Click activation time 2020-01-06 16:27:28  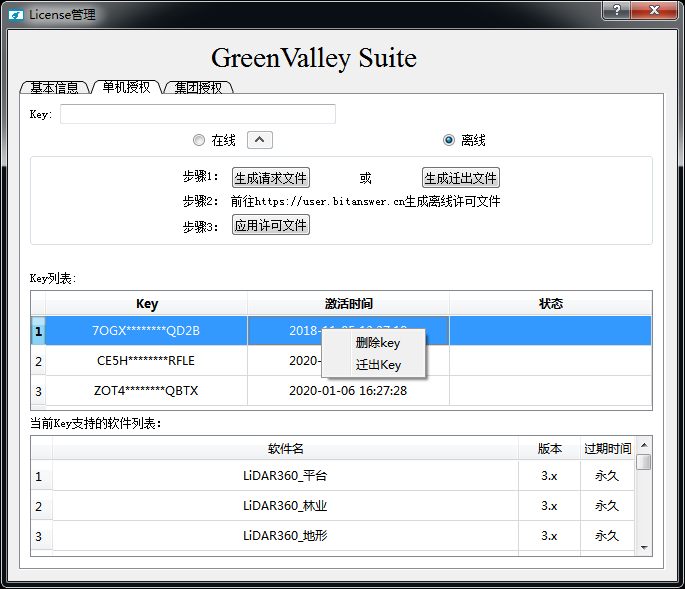348,391
